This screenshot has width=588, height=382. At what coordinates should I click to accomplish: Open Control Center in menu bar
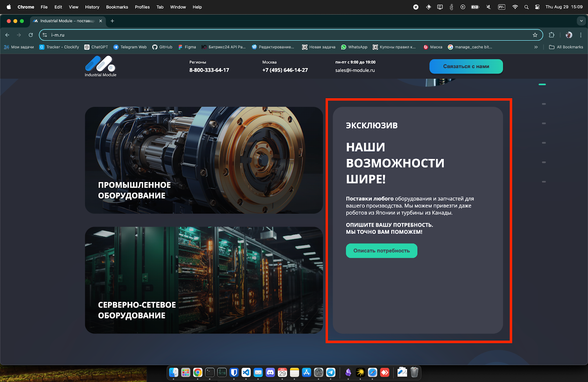(537, 7)
